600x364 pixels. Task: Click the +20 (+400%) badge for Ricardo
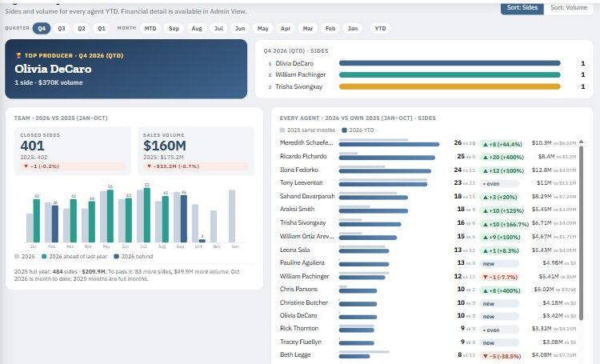502,157
